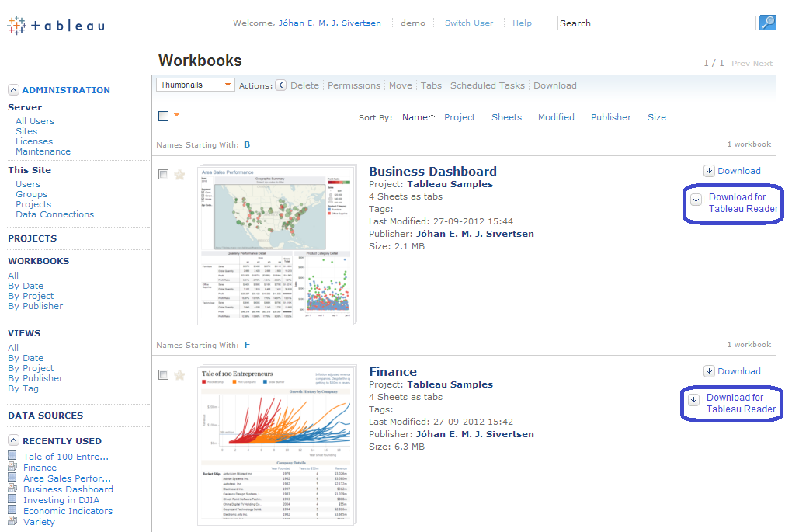
Task: Collapse the Administration section
Action: [x=13, y=90]
